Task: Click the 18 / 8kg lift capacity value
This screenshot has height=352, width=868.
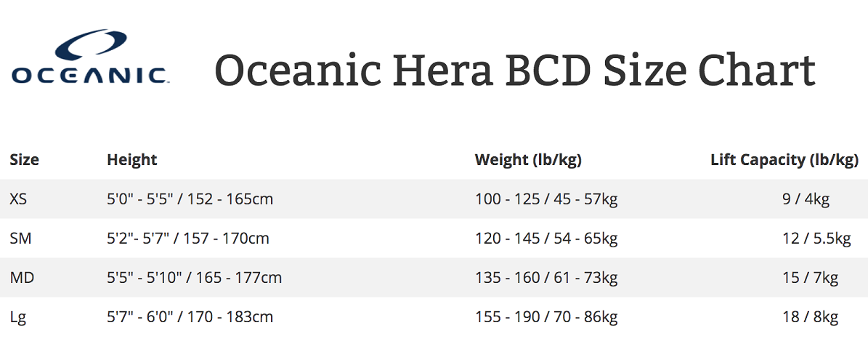Action: click(811, 318)
